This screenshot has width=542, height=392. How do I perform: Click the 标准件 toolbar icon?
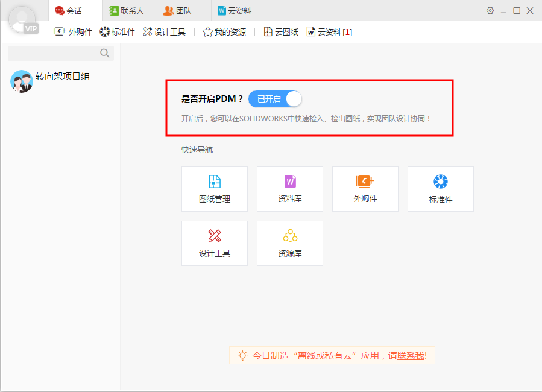117,31
